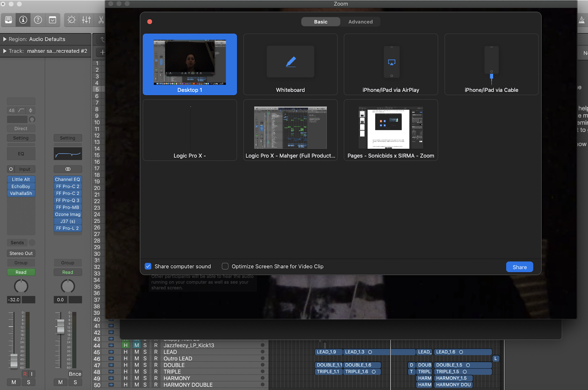Image resolution: width=588 pixels, height=390 pixels.
Task: Click the audio track icon on row 50
Action: pos(111,385)
